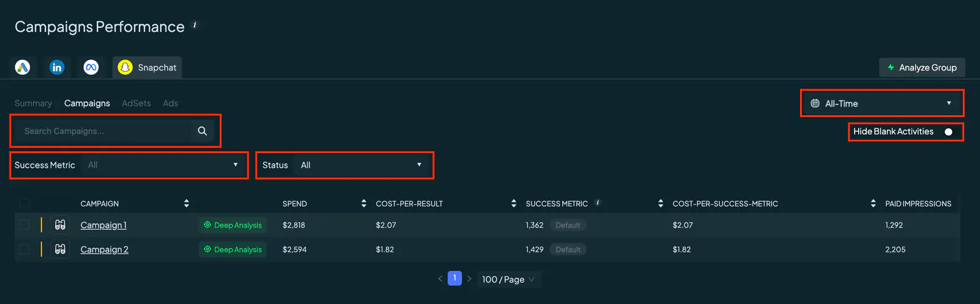Sort by the Spend column
The width and height of the screenshot is (980, 304).
[x=364, y=203]
